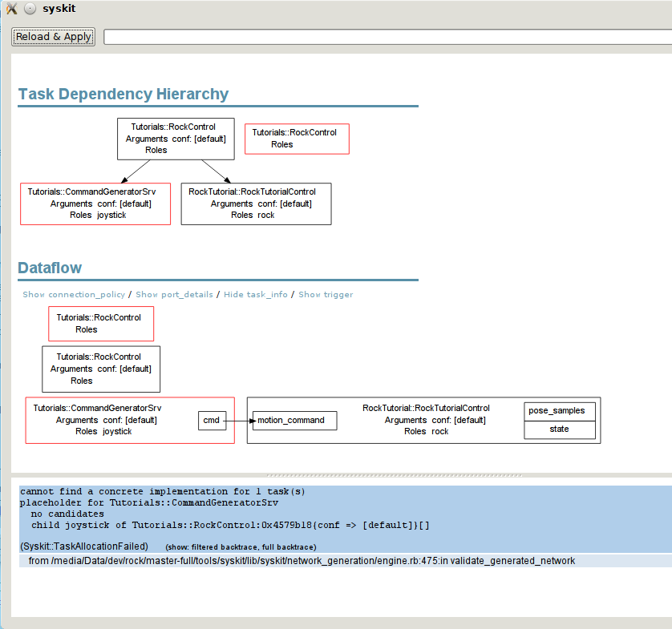This screenshot has width=672, height=629.
Task: Click the round window menu icon beside syskit
Action: click(x=30, y=9)
